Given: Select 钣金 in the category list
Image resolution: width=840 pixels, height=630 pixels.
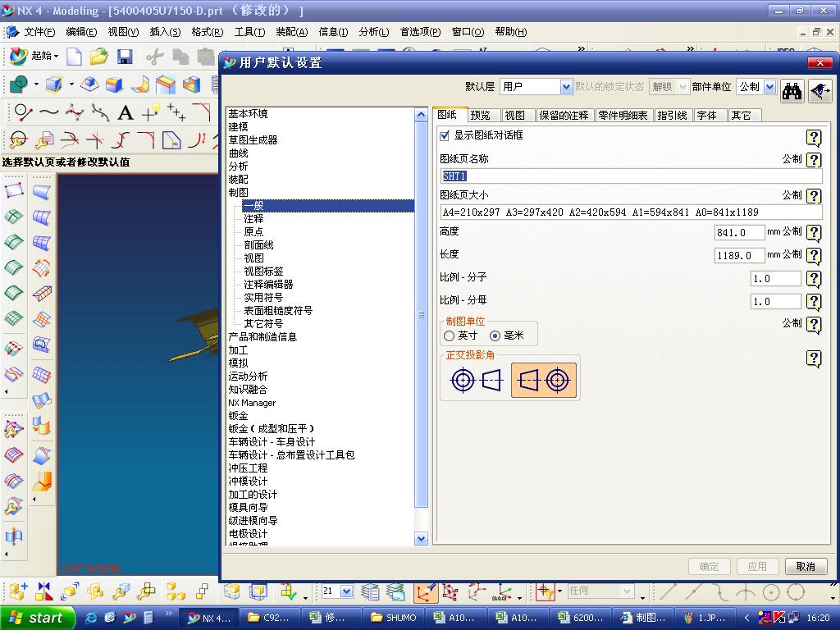Looking at the screenshot, I should 239,416.
